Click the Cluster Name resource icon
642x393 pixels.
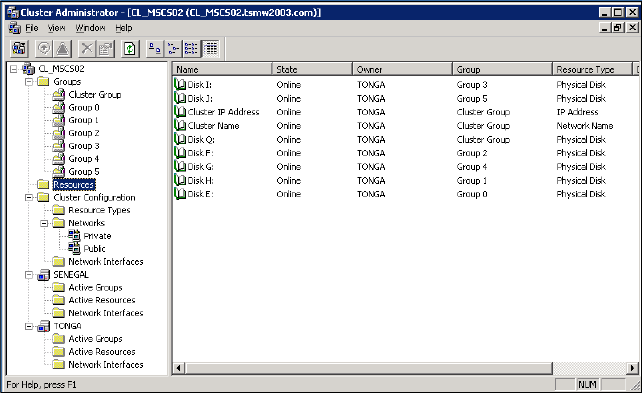pyautogui.click(x=180, y=125)
